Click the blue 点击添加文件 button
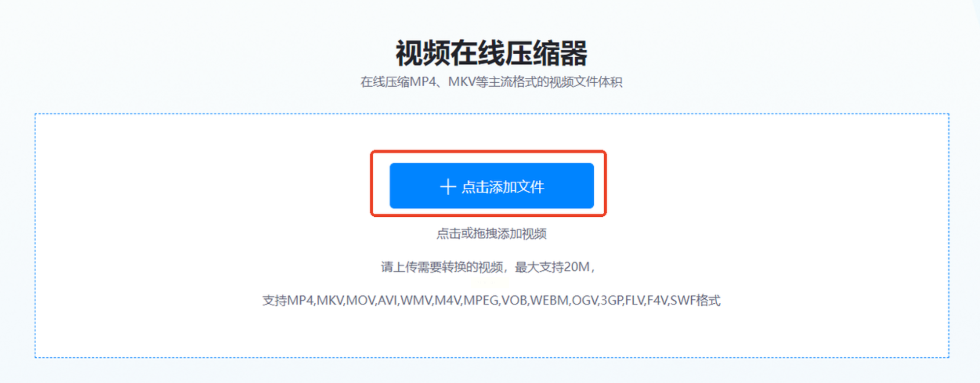This screenshot has height=383, width=980. coord(492,186)
